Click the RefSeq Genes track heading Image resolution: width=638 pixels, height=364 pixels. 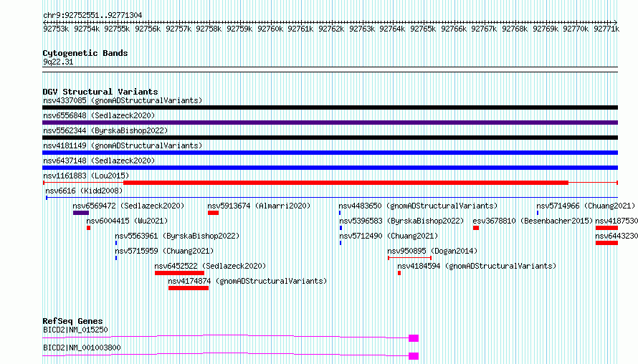[x=72, y=321]
